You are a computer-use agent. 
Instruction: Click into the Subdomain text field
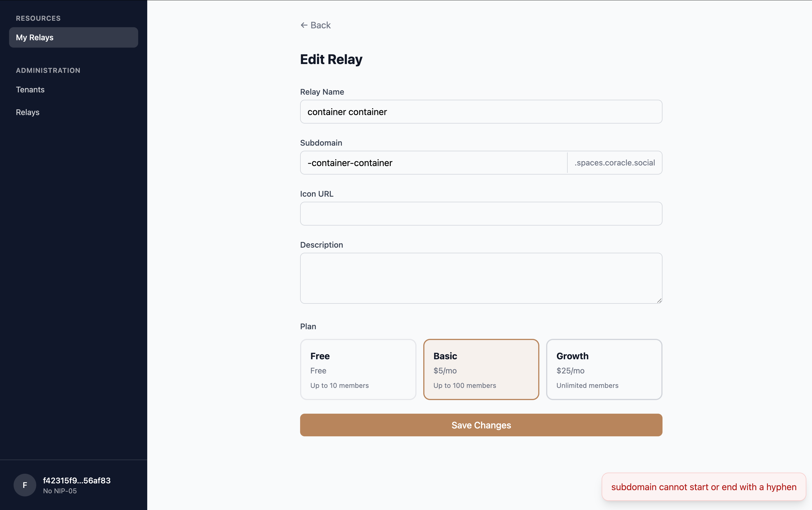(433, 163)
